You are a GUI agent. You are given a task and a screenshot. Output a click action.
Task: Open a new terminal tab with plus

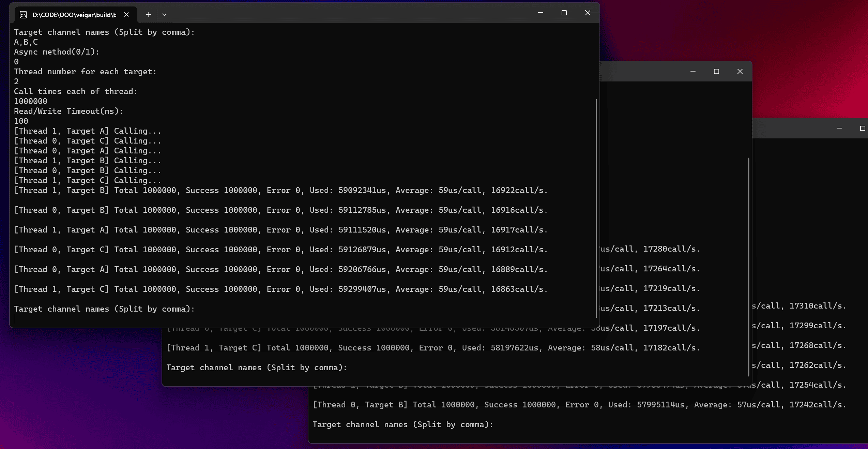[x=149, y=15]
